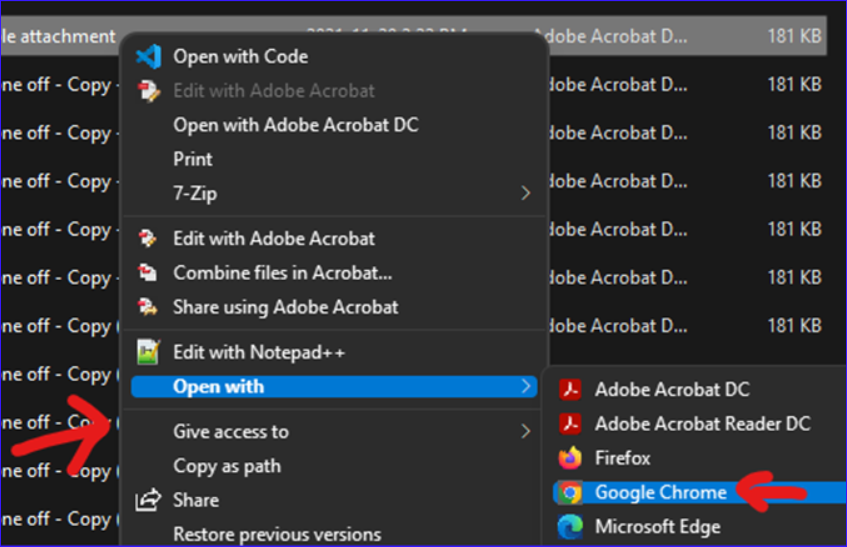
Task: Select Open with Adobe Acrobat DC
Action: tap(295, 125)
